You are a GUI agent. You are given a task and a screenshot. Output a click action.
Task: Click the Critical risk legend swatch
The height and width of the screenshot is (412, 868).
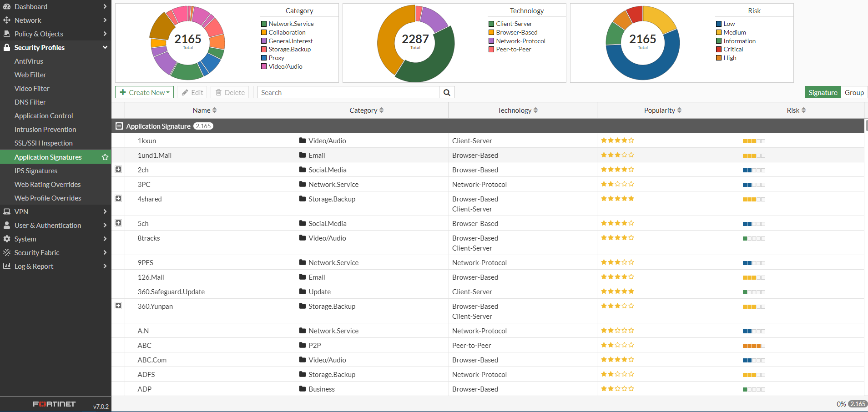719,50
